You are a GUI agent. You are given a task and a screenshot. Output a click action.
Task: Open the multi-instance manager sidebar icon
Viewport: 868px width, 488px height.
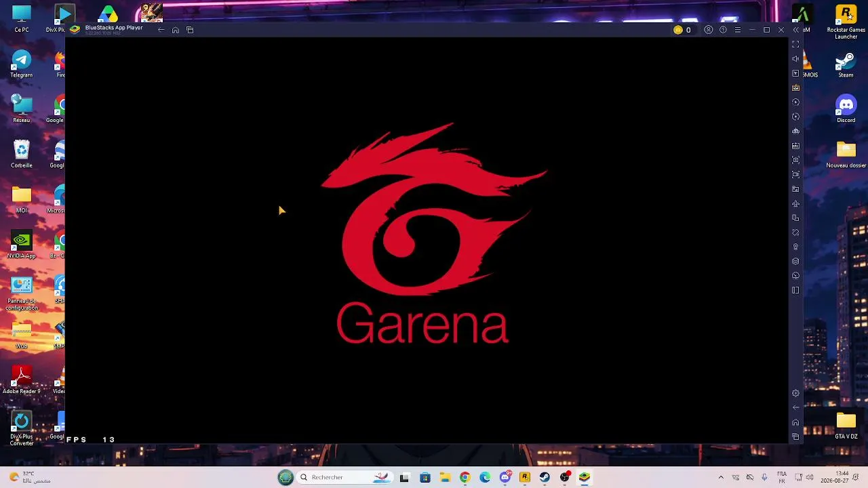pos(796,218)
